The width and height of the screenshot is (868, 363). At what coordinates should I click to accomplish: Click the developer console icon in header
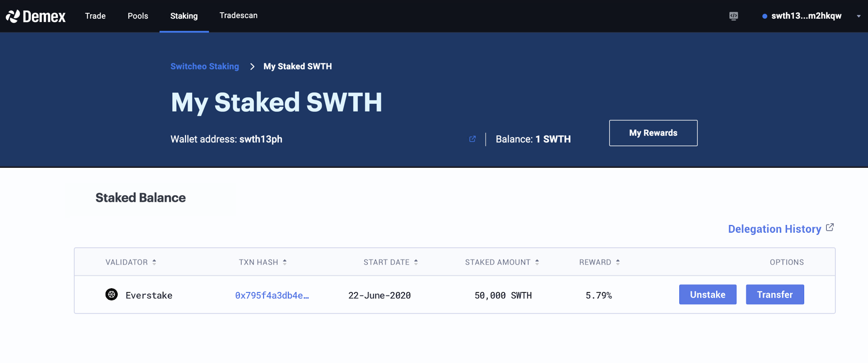pyautogui.click(x=734, y=16)
